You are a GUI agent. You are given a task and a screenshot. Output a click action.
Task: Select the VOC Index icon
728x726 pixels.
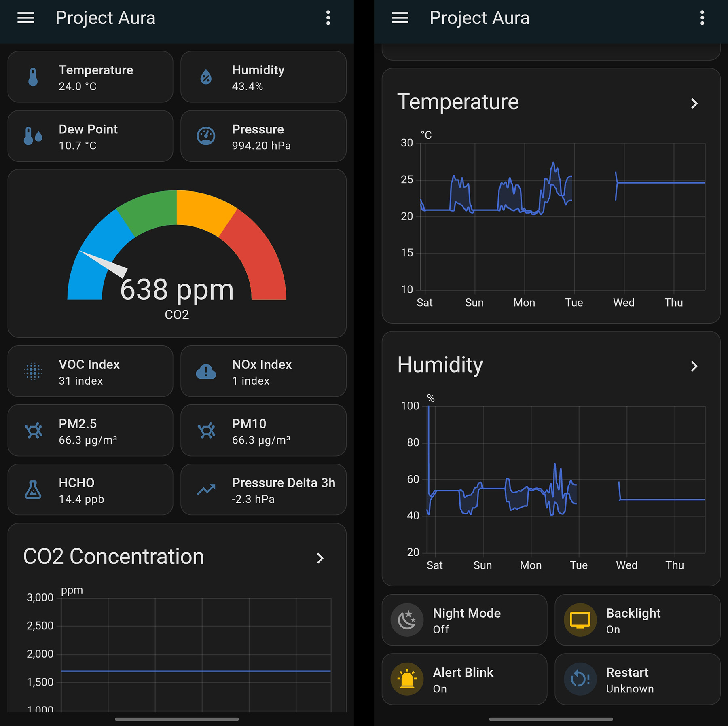pyautogui.click(x=34, y=371)
